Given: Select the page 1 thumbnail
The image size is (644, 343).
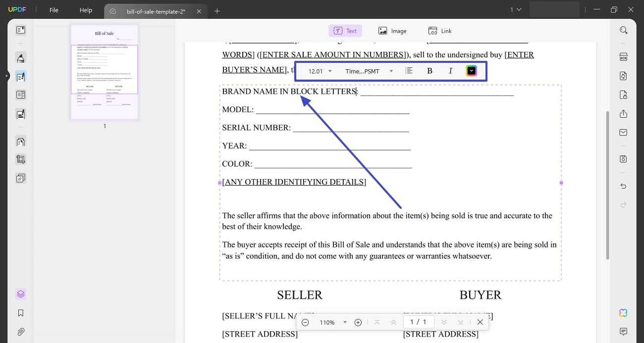Looking at the screenshot, I should [x=105, y=72].
